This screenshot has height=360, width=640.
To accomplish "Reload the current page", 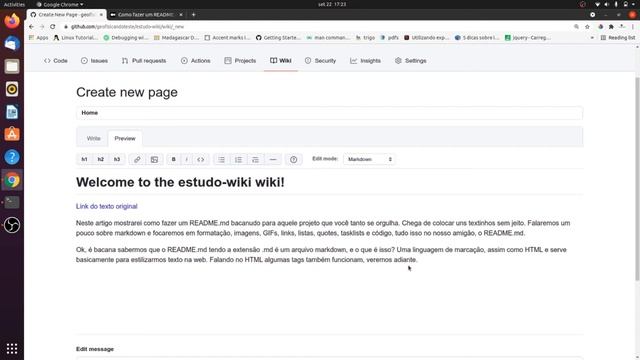I will click(53, 27).
